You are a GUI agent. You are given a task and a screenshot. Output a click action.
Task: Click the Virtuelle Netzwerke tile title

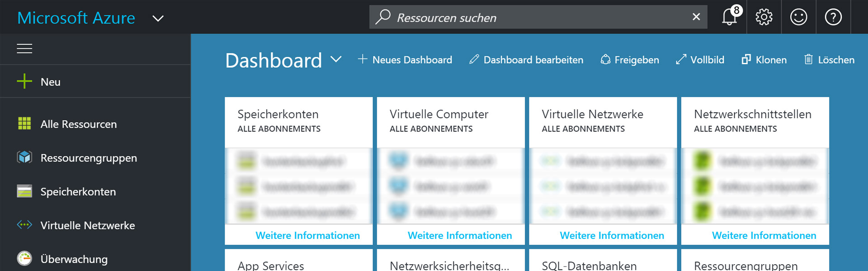click(x=593, y=114)
